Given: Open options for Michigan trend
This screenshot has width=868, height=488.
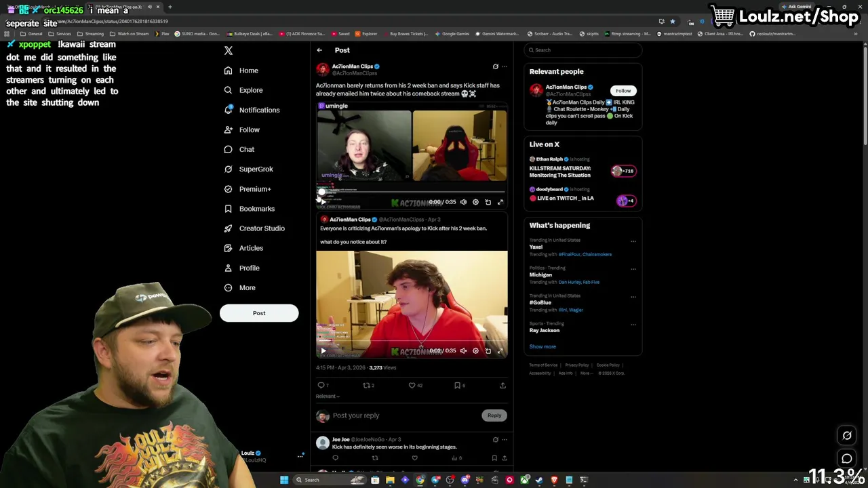Looking at the screenshot, I should point(633,268).
